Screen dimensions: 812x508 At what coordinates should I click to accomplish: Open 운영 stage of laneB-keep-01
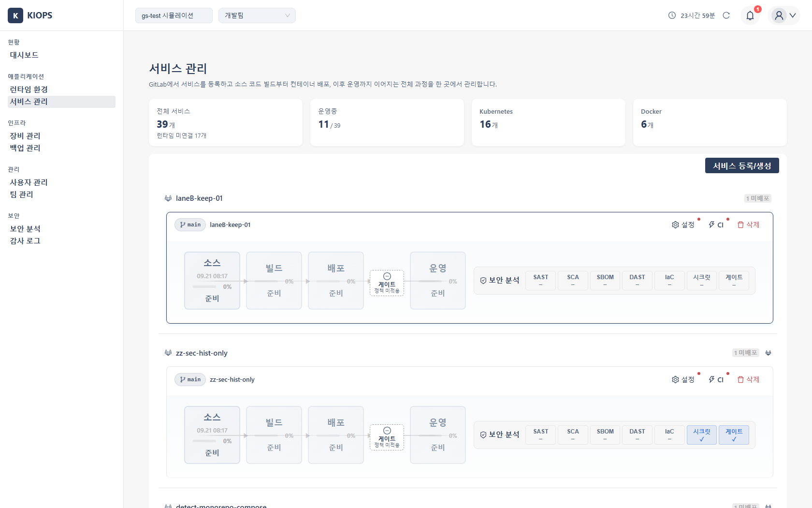[x=438, y=281]
